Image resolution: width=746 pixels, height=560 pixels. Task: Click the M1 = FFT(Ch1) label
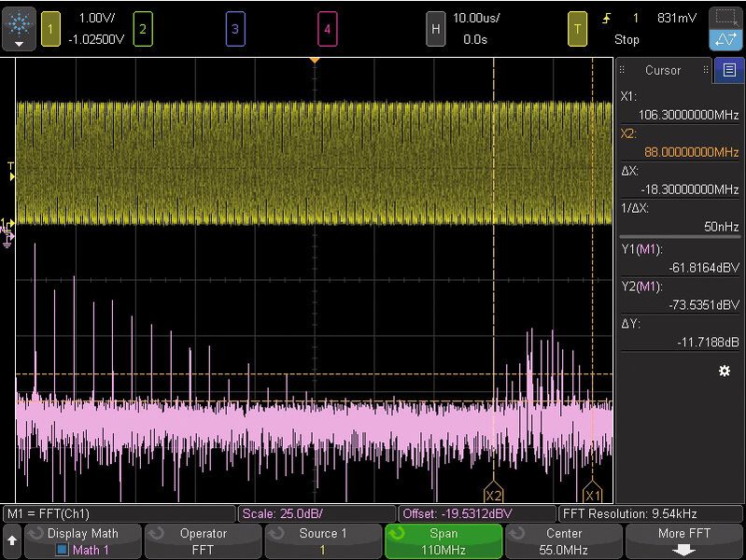click(x=49, y=513)
